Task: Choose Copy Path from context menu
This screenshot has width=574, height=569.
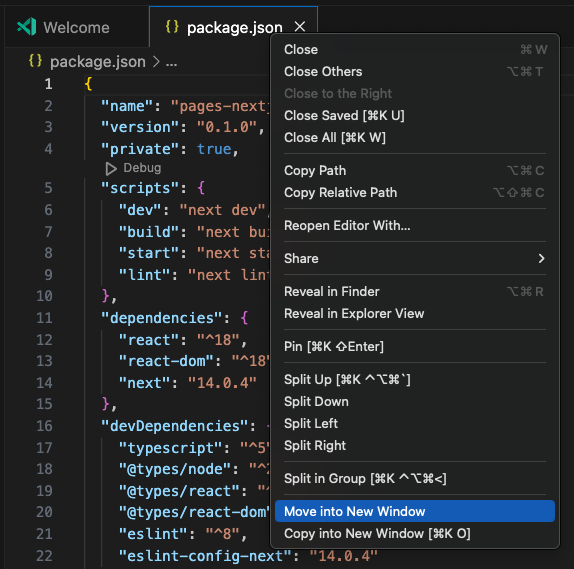Action: point(415,170)
